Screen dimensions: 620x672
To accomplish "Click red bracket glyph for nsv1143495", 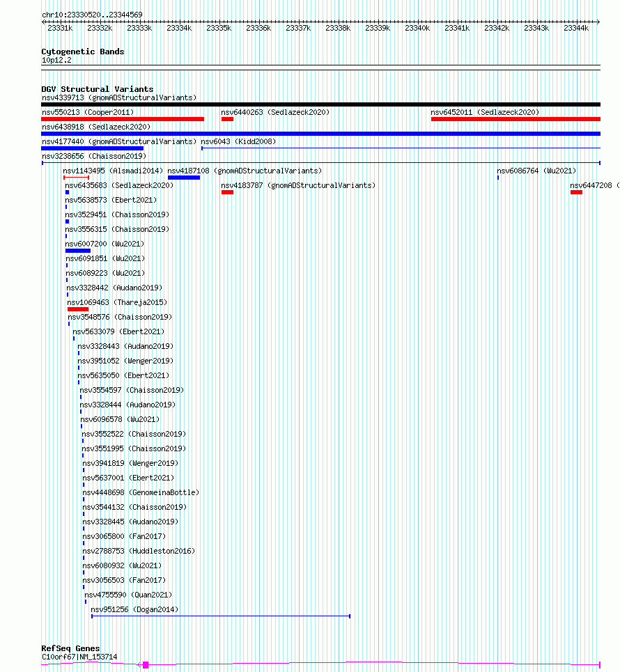I will pyautogui.click(x=77, y=177).
